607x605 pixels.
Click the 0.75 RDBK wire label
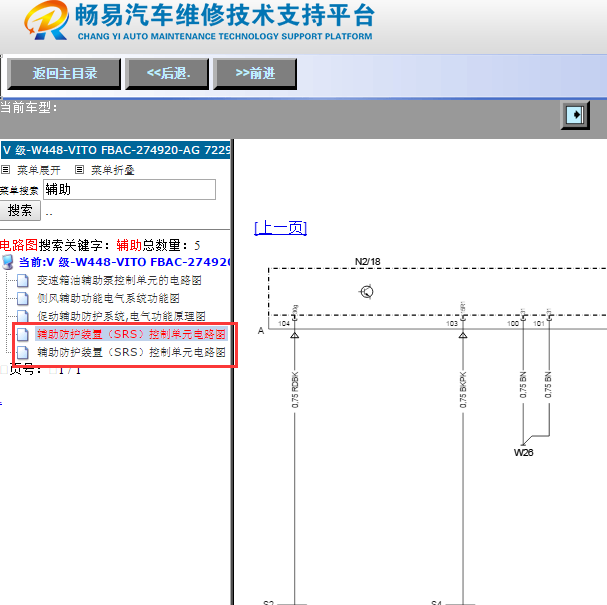pos(295,390)
